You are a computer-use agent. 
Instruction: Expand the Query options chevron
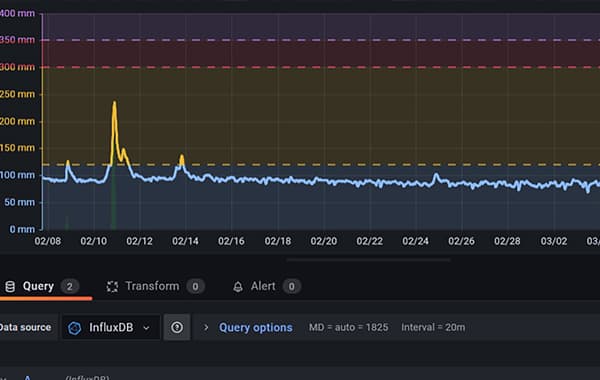(205, 328)
